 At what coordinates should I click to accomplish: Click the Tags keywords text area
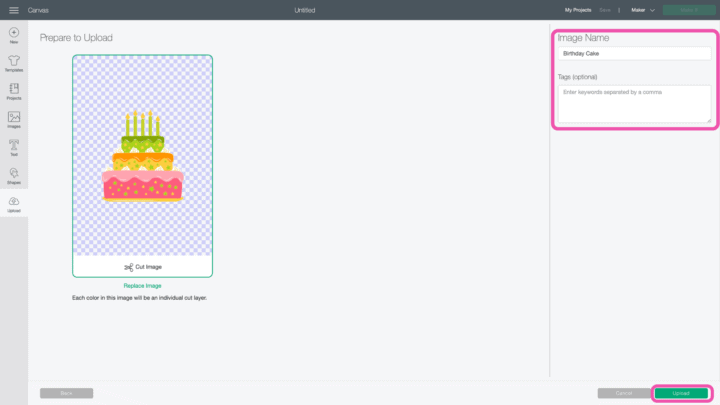tap(634, 104)
